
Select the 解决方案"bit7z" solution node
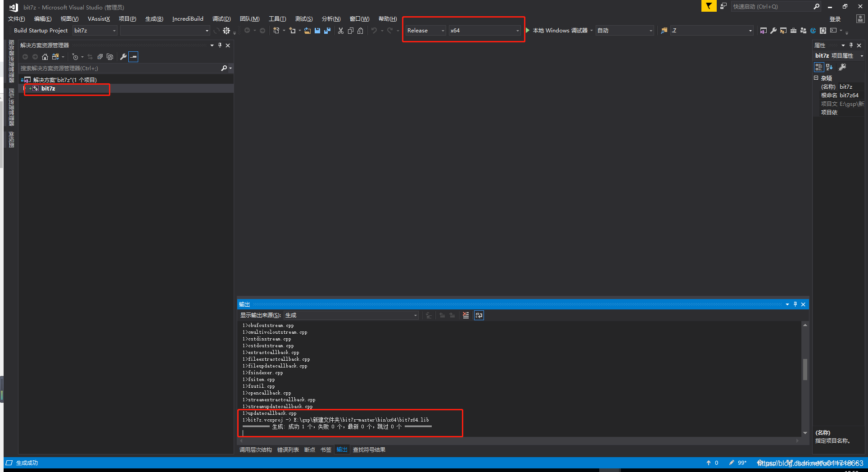65,80
